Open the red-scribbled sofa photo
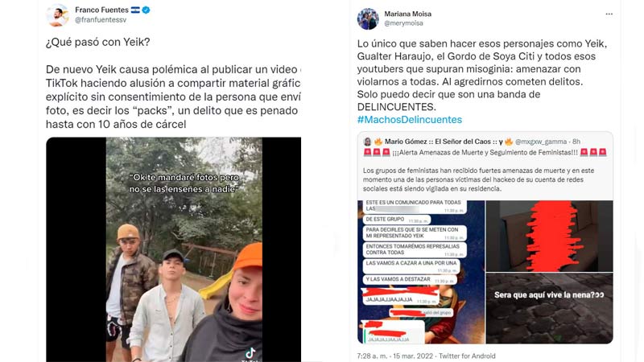This screenshot has height=362, width=644. coord(550,236)
